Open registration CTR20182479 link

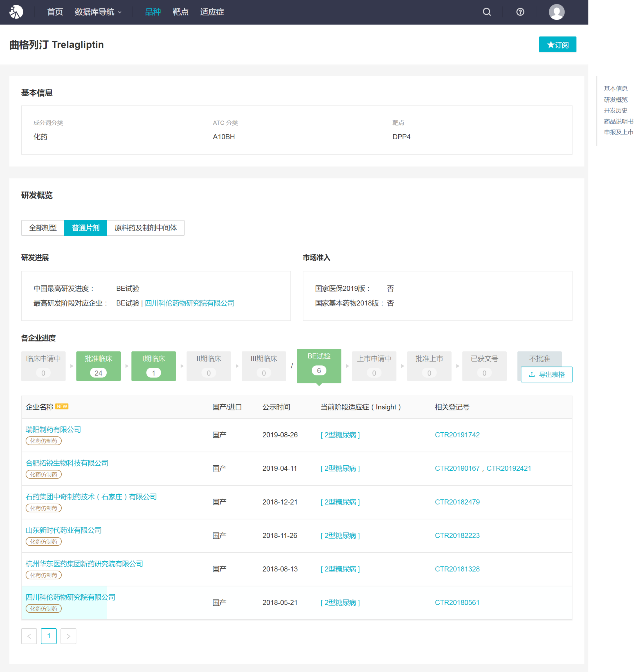tap(457, 502)
